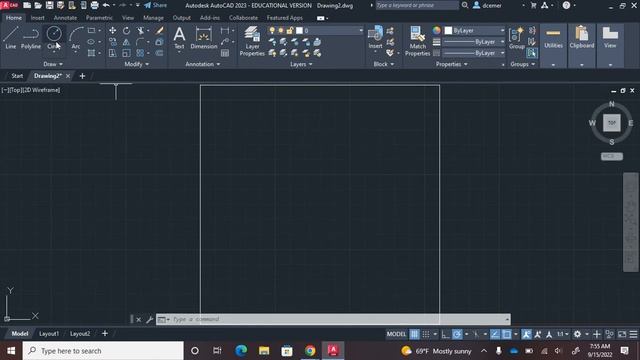Image resolution: width=640 pixels, height=360 pixels.
Task: Expand the Properties panel title
Action: coord(451,64)
